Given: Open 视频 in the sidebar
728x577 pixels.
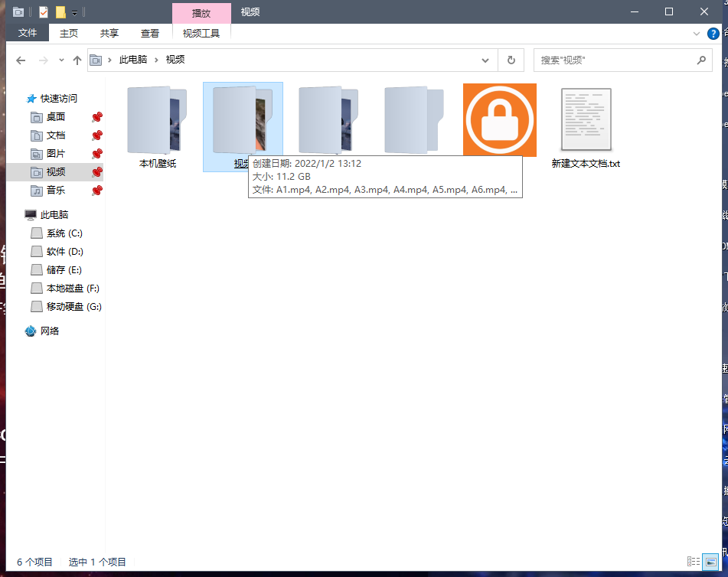Looking at the screenshot, I should (55, 171).
